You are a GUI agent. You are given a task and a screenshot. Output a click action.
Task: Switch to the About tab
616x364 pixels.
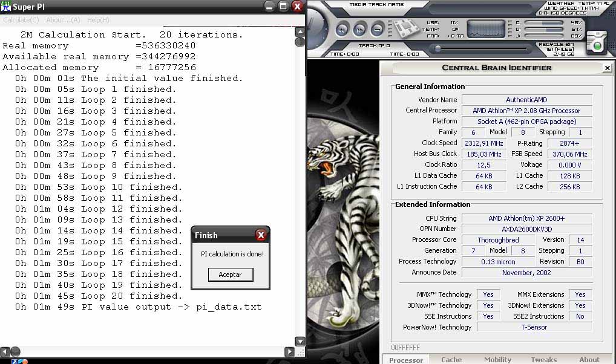tap(589, 360)
